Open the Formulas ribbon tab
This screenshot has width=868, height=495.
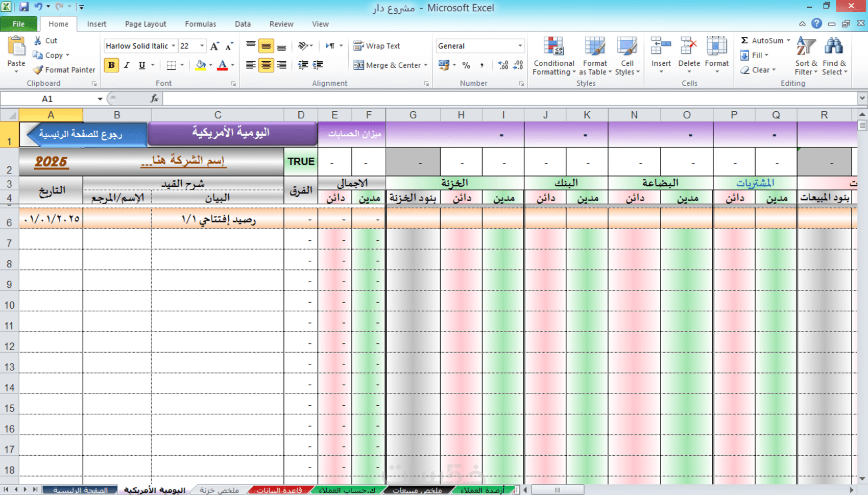pos(200,24)
